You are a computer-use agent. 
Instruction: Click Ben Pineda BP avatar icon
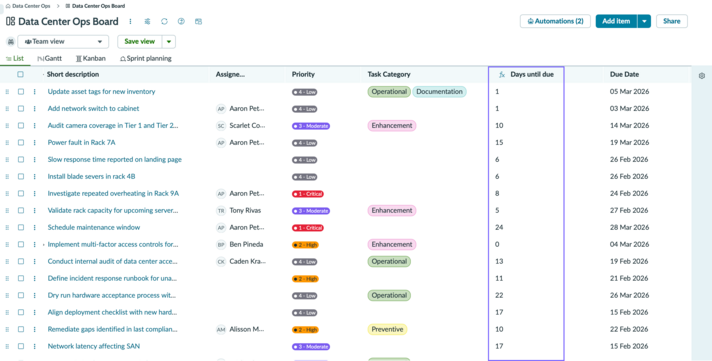tap(221, 245)
